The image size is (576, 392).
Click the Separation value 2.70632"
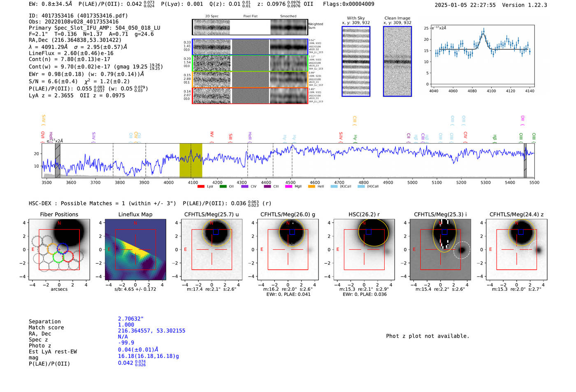pyautogui.click(x=131, y=319)
